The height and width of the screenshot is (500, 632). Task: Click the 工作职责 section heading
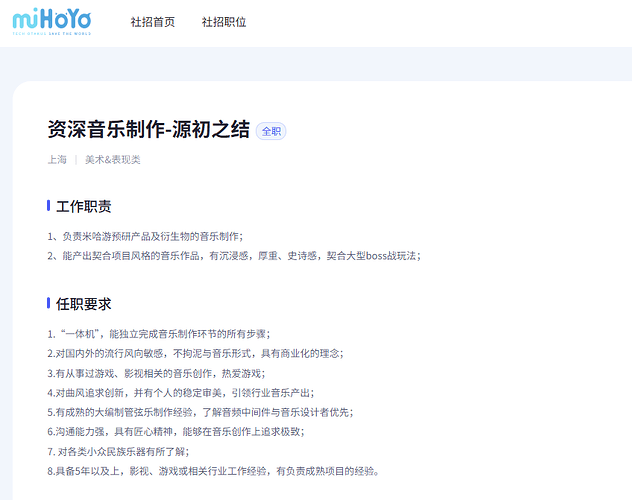point(83,207)
